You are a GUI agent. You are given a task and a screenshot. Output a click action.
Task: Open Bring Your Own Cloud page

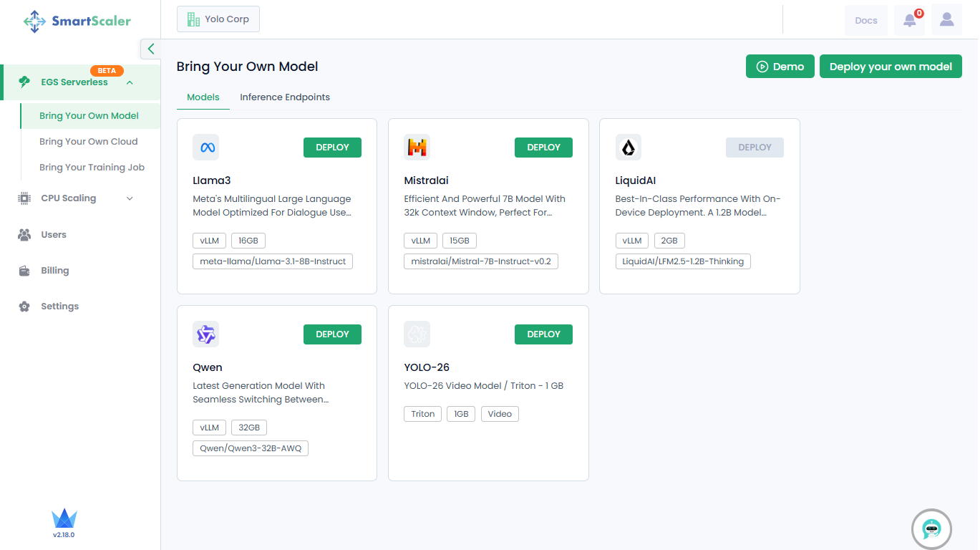pyautogui.click(x=88, y=142)
